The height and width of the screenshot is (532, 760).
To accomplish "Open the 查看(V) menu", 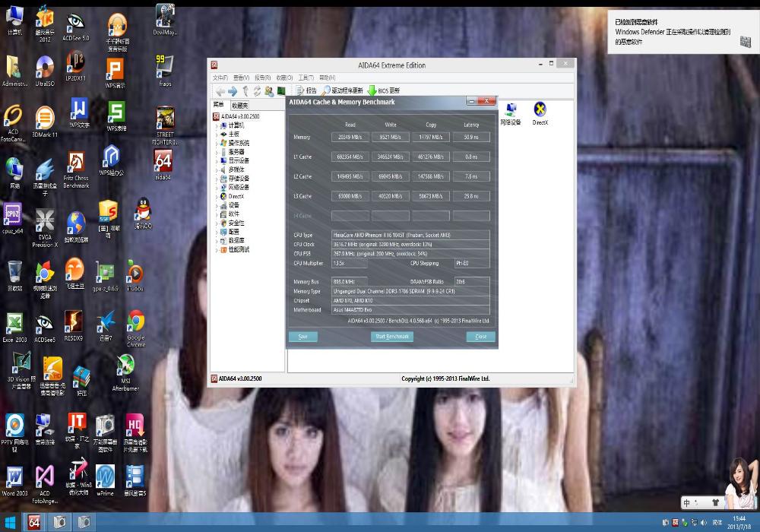I will coord(241,78).
